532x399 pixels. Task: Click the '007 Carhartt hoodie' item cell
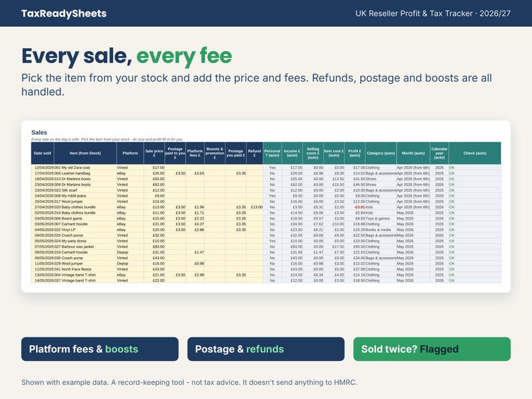pyautogui.click(x=85, y=224)
